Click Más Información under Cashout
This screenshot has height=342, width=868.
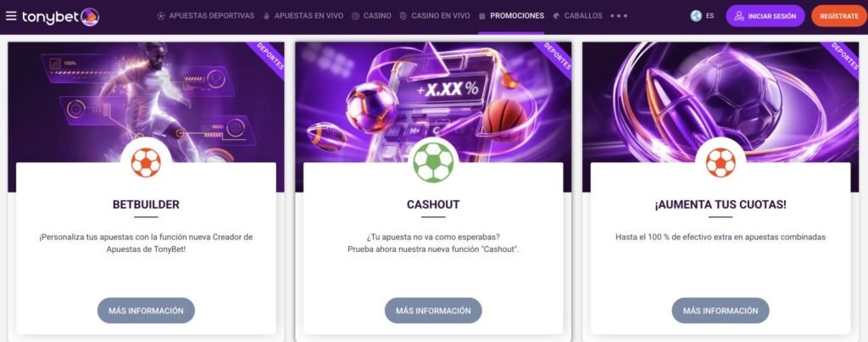[433, 311]
